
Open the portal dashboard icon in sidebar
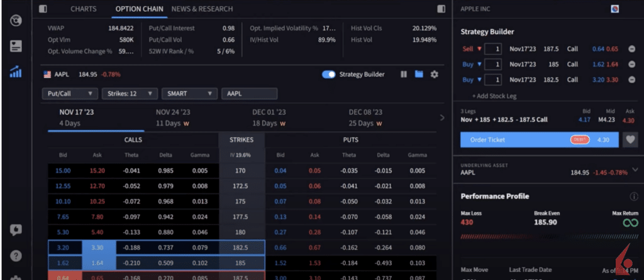(16, 21)
